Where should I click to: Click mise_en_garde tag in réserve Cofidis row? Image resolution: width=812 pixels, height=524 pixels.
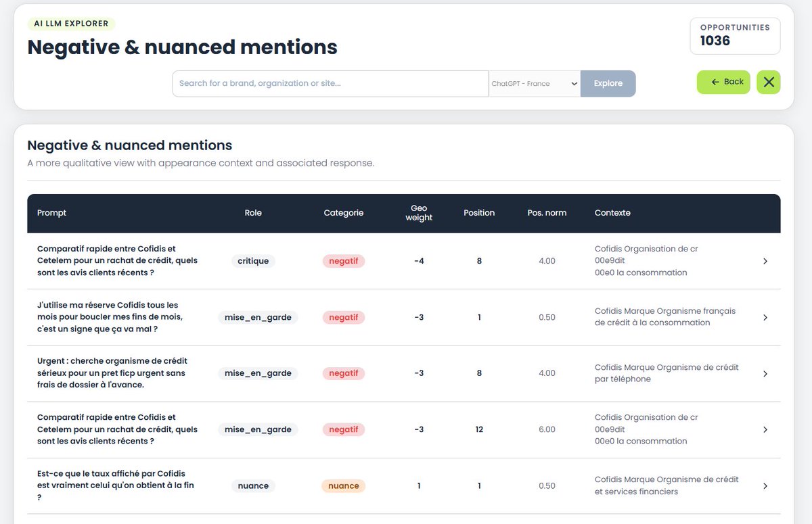[x=258, y=317]
